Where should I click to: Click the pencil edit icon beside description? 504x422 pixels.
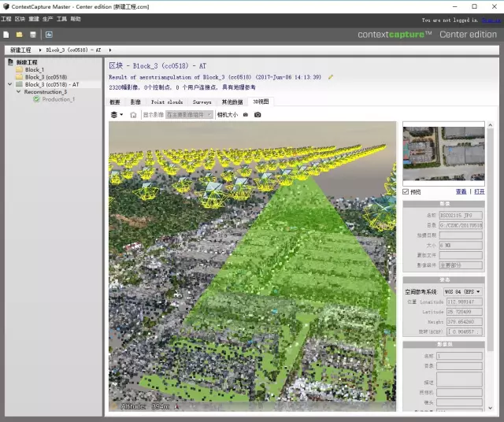click(x=331, y=77)
